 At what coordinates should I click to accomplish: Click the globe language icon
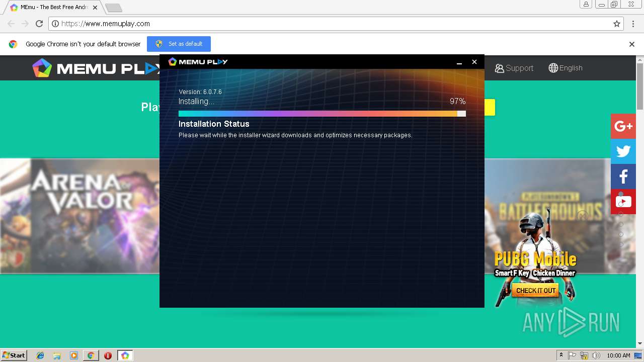coord(553,68)
